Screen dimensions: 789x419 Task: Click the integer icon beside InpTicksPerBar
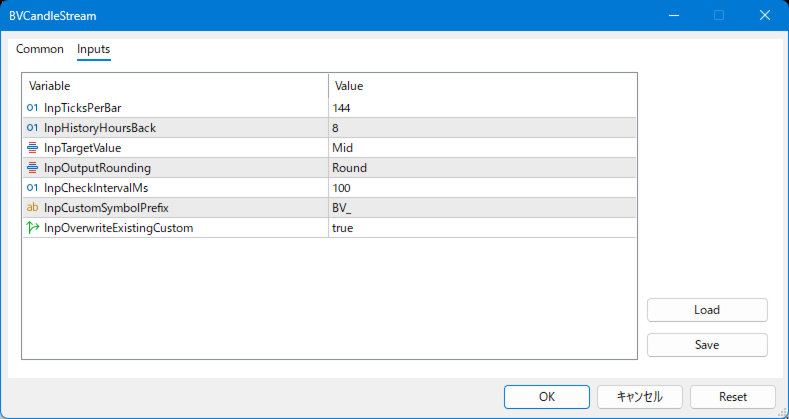click(x=33, y=108)
